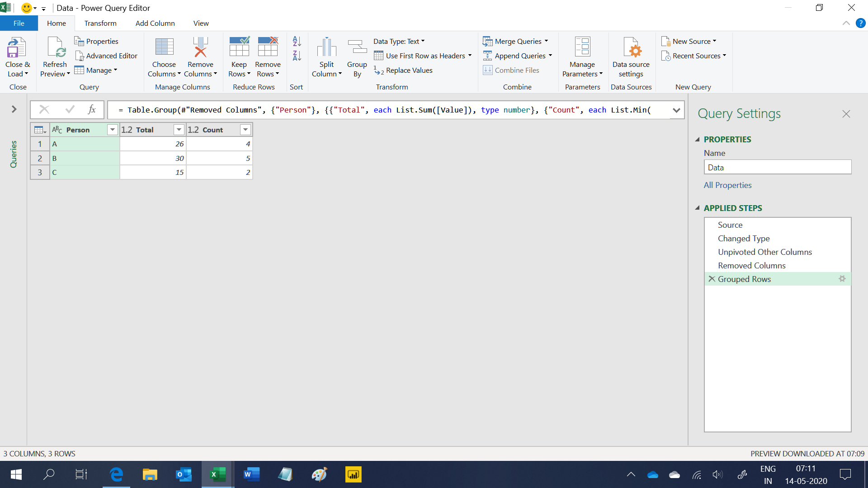The image size is (868, 488).
Task: Open Power BI from the taskbar
Action: click(x=353, y=474)
